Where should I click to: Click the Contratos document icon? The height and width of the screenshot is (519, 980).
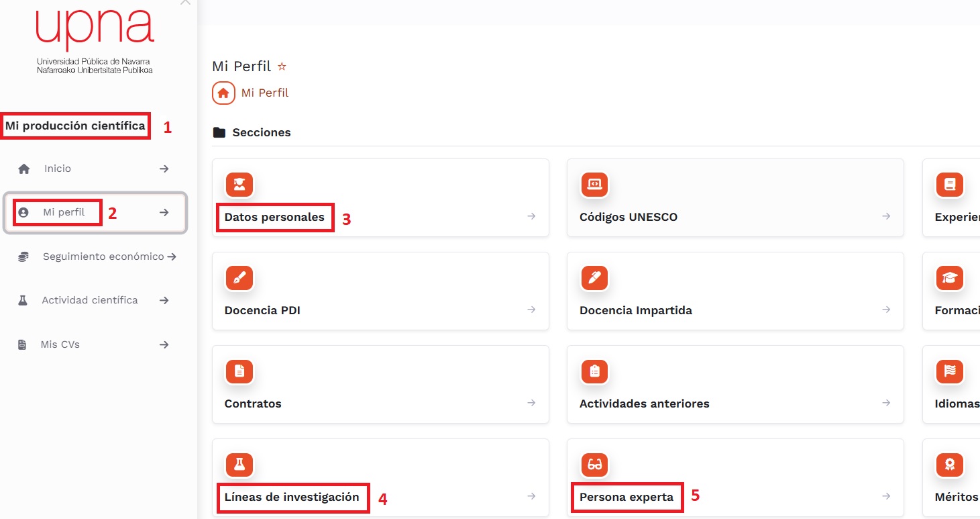(239, 371)
